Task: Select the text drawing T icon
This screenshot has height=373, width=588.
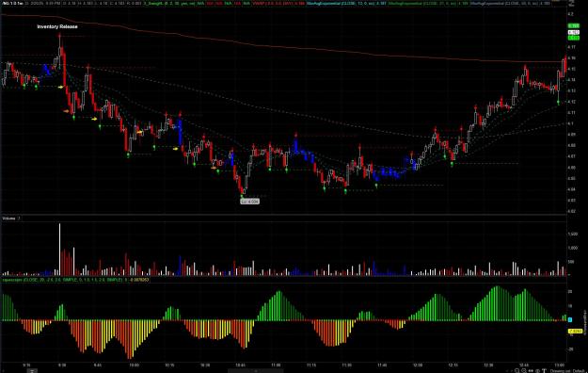Action: coord(544,371)
